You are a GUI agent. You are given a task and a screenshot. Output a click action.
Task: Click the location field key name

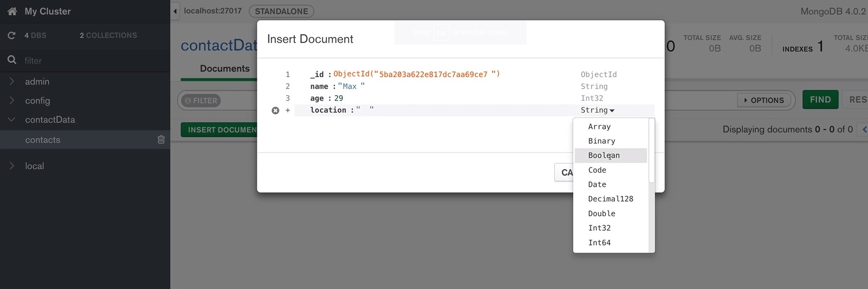pos(328,110)
